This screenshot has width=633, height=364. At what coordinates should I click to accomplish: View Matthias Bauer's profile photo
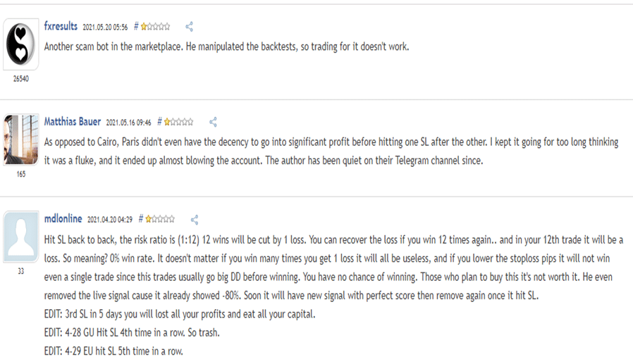(21, 139)
